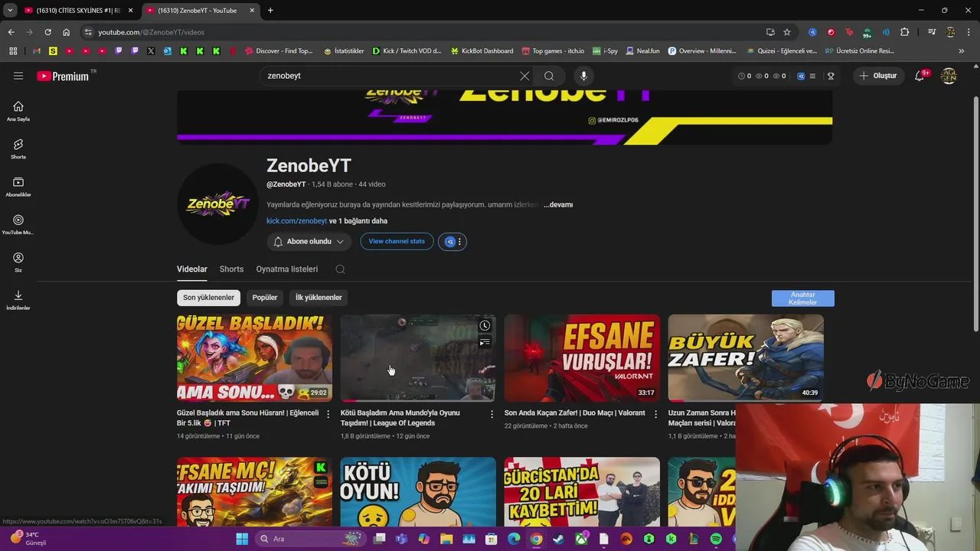This screenshot has width=980, height=551.
Task: Open the Siz section in sidebar
Action: point(18,262)
